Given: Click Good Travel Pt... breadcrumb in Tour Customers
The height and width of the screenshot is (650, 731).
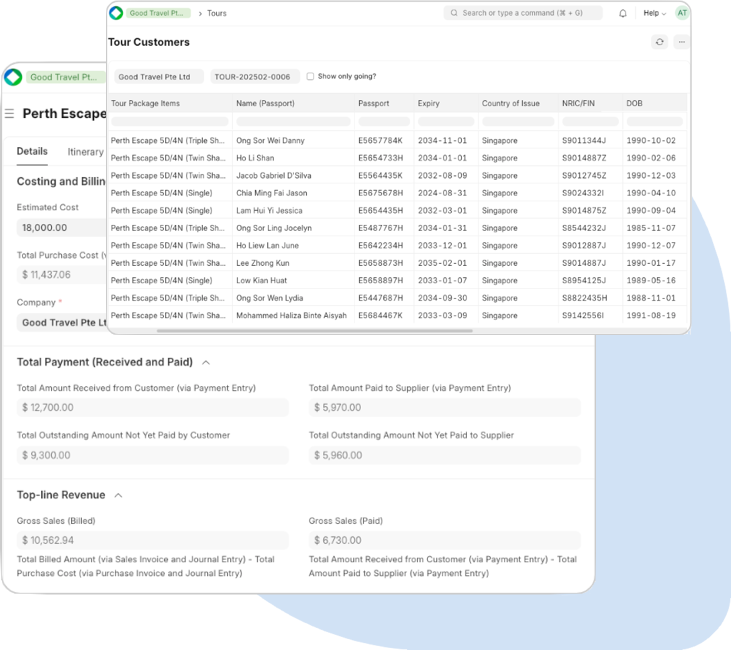Looking at the screenshot, I should (x=158, y=13).
